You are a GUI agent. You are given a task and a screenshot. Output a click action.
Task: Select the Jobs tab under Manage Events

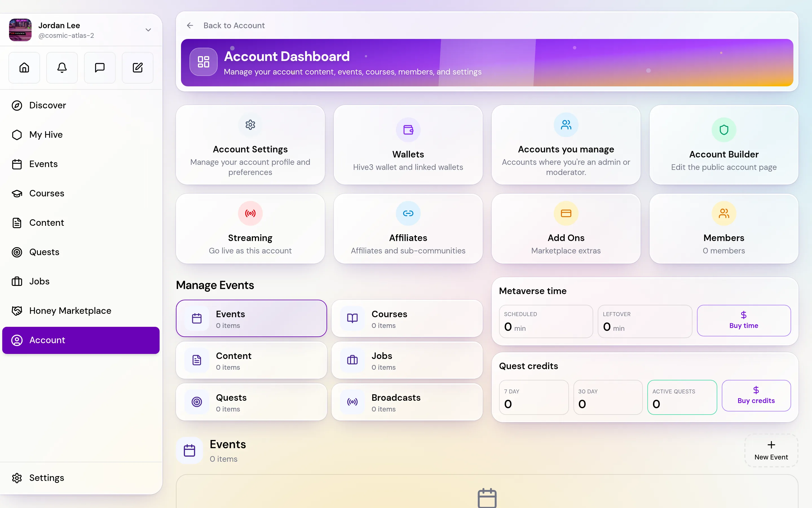pos(407,360)
